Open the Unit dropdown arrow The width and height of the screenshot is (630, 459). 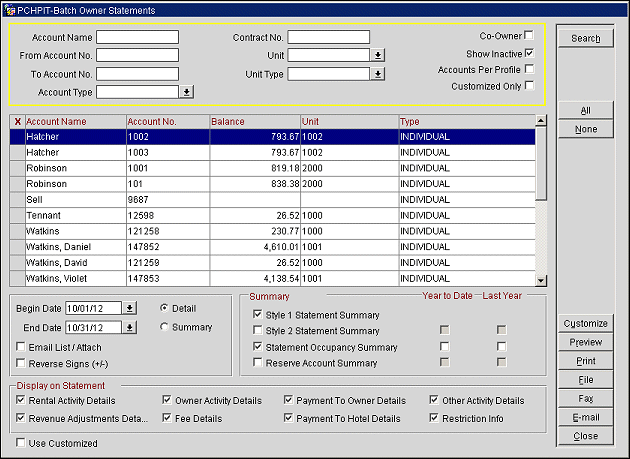click(x=377, y=55)
